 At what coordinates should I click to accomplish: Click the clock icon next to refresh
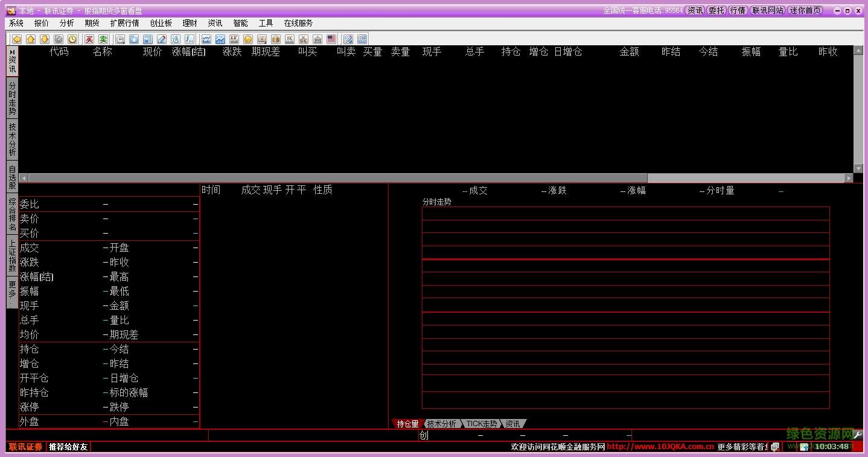point(72,39)
